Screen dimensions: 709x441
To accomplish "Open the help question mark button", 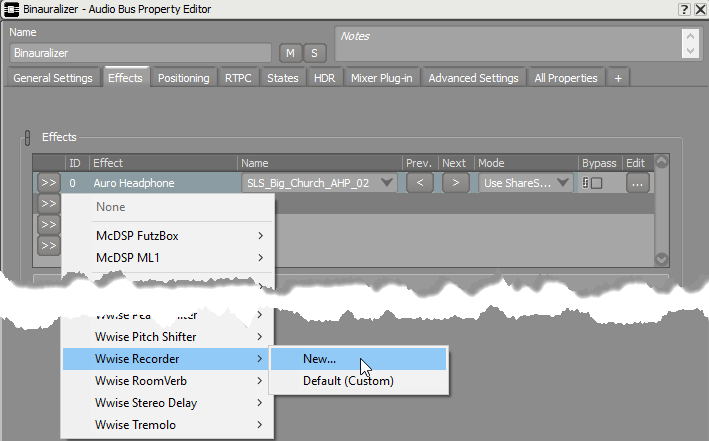I will tap(685, 9).
